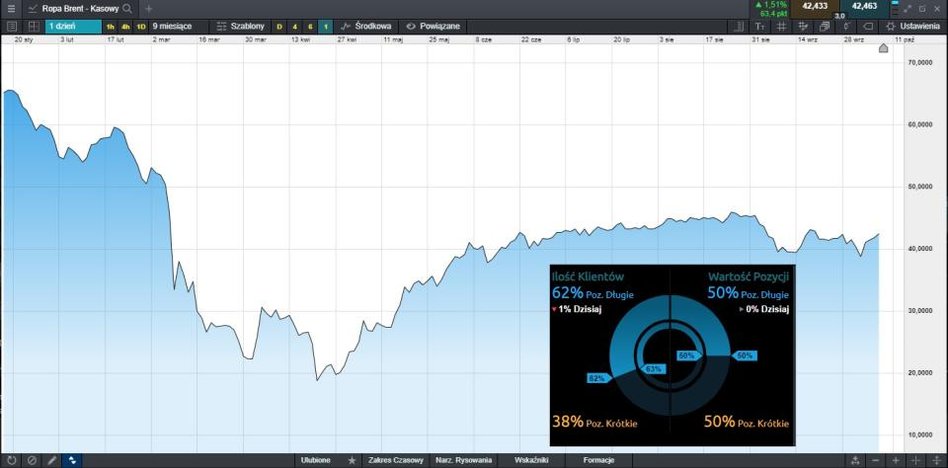Add a new chart tab with plus

point(149,8)
